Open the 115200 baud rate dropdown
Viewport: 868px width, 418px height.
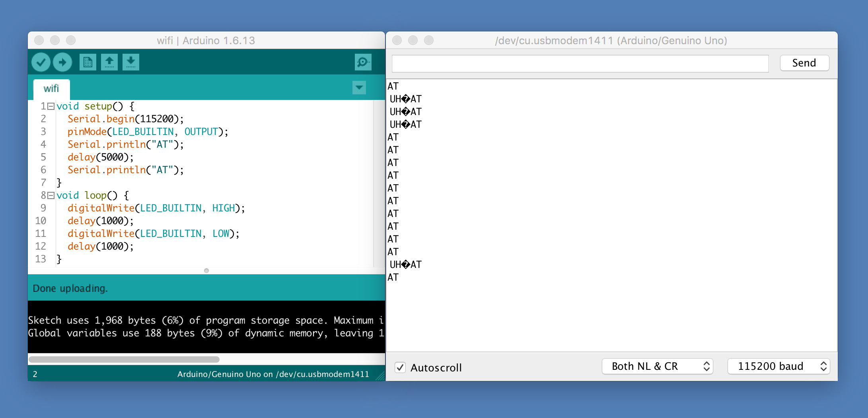(779, 366)
